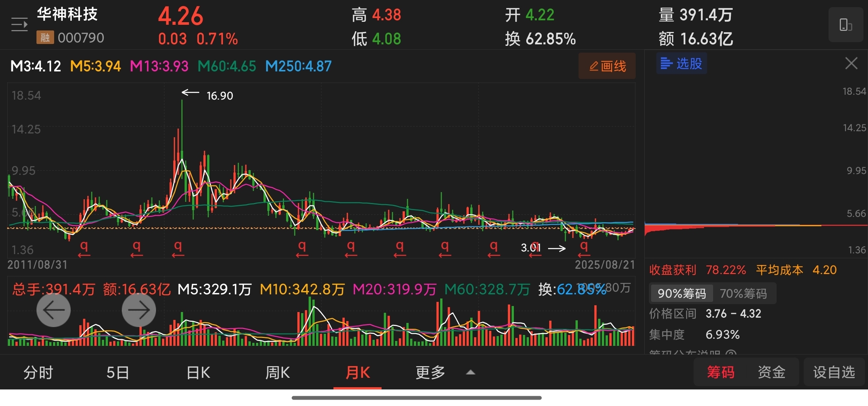This screenshot has width=868, height=406.
Task: Tap the M5:3.94 moving average label
Action: point(95,66)
